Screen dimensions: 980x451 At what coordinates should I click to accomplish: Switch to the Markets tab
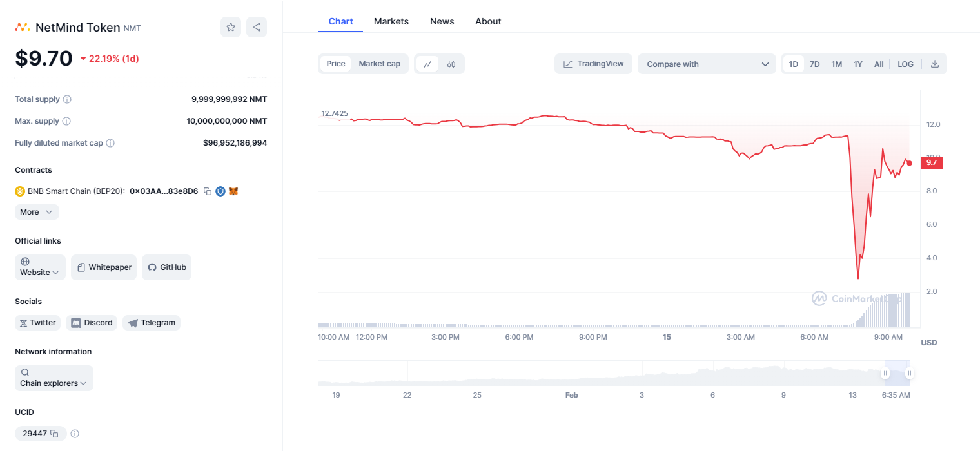(x=391, y=21)
